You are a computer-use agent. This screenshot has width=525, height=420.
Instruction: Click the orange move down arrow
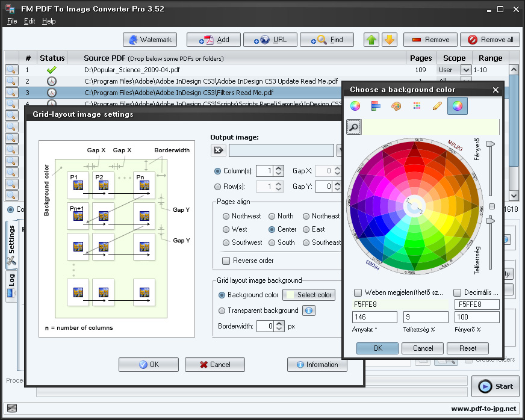click(x=390, y=40)
